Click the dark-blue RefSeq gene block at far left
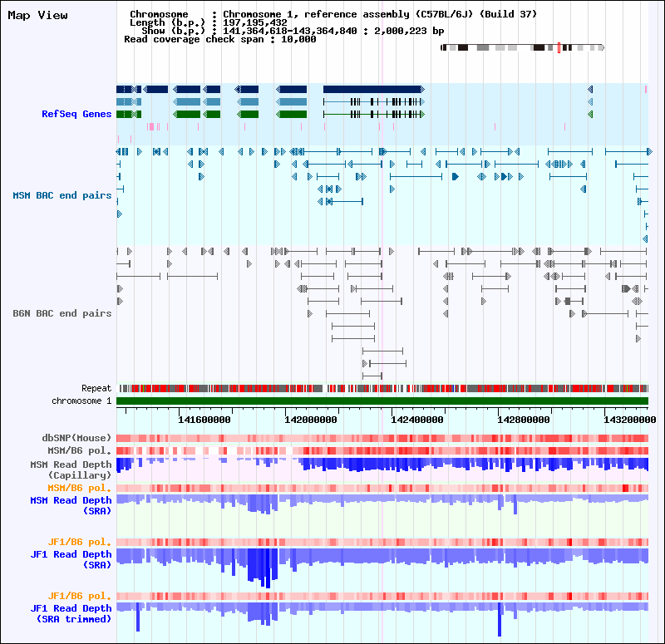The width and height of the screenshot is (665, 644). tap(129, 89)
